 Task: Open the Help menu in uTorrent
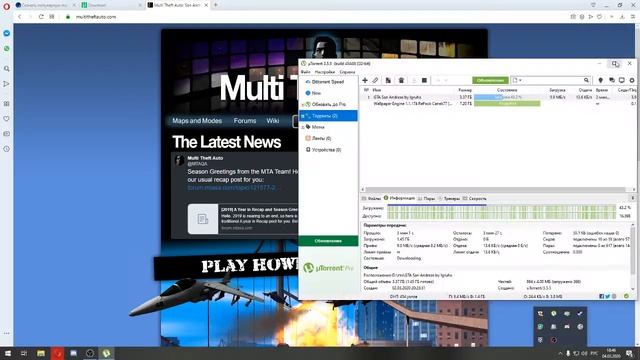347,72
